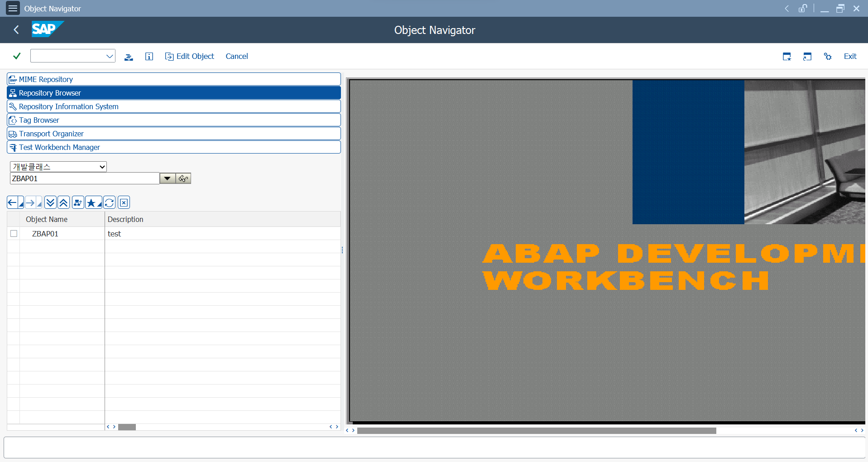Click the Description column header
Screen dimensions: 868x462
[222, 219]
